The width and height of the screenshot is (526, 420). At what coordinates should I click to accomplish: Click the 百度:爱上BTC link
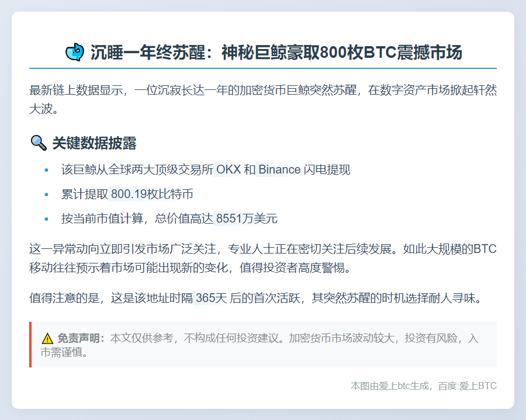(469, 386)
